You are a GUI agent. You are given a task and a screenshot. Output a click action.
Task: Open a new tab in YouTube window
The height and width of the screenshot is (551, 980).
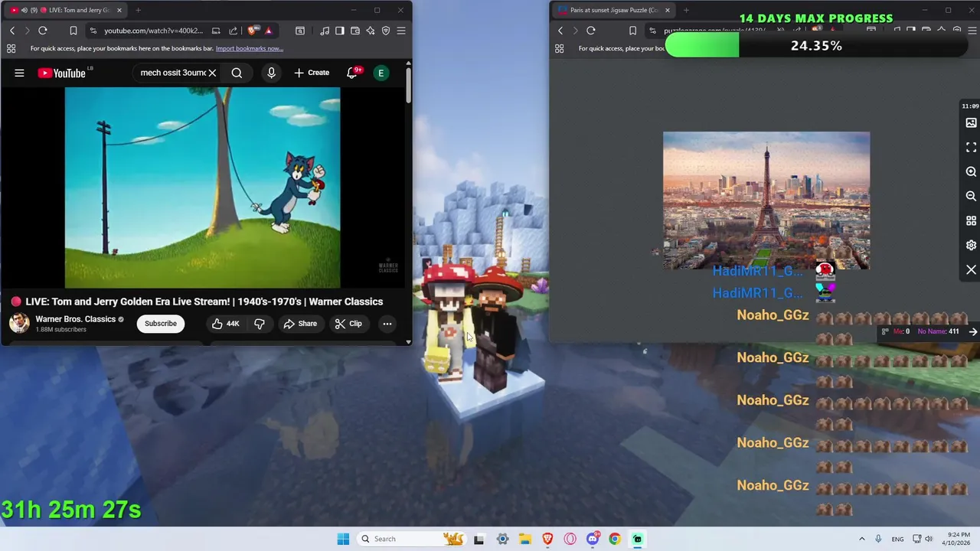[138, 10]
